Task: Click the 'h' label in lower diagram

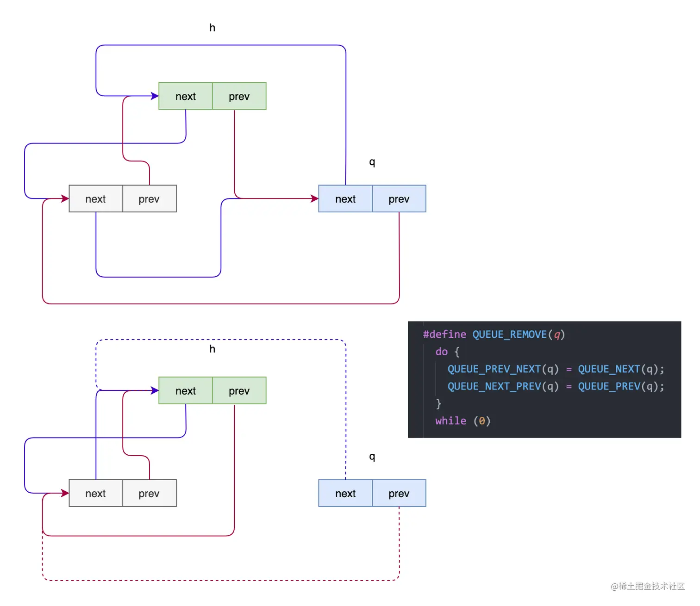Action: pos(212,349)
